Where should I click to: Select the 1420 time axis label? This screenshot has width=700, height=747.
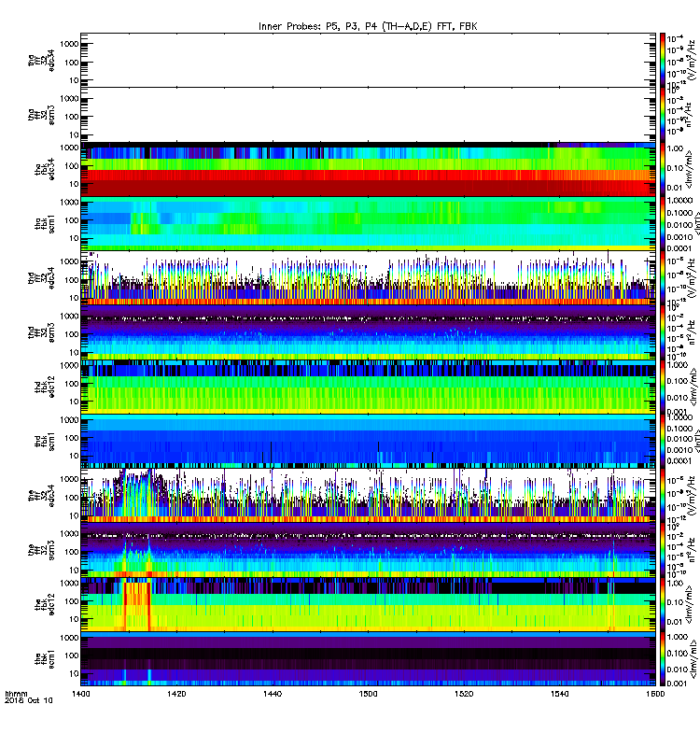176,694
